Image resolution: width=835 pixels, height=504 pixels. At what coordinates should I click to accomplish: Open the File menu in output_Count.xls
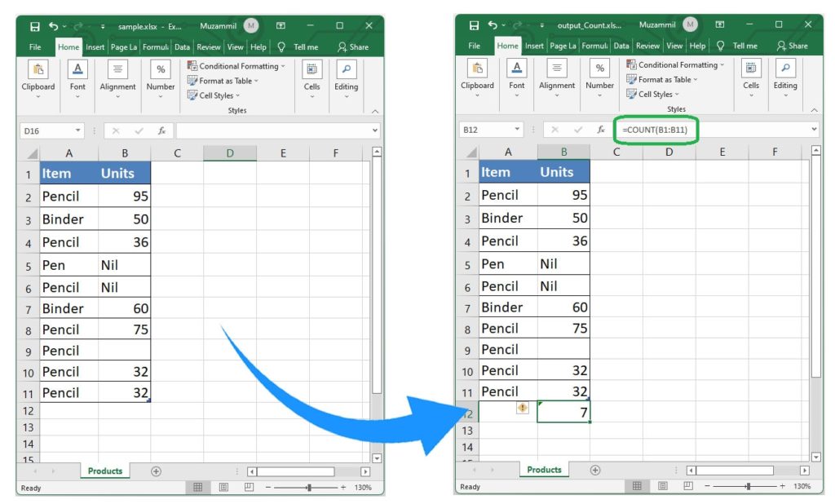(474, 46)
